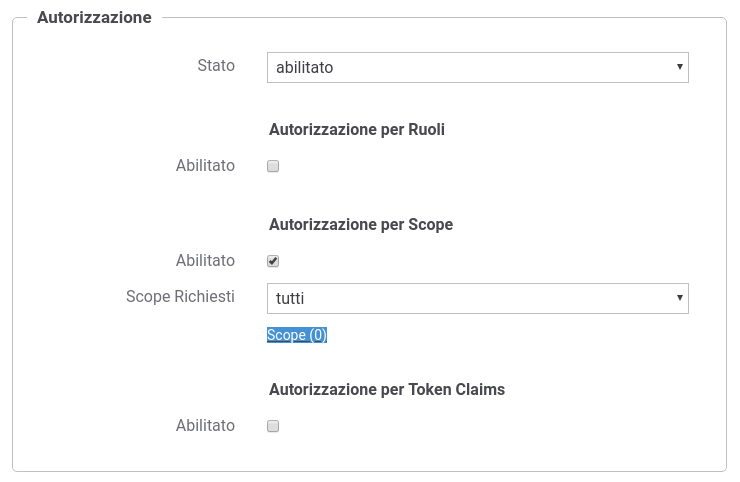Open the Scope (0) link
740x482 pixels.
pos(297,335)
